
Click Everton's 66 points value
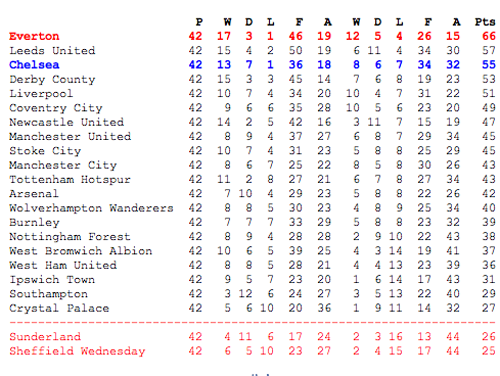point(489,36)
